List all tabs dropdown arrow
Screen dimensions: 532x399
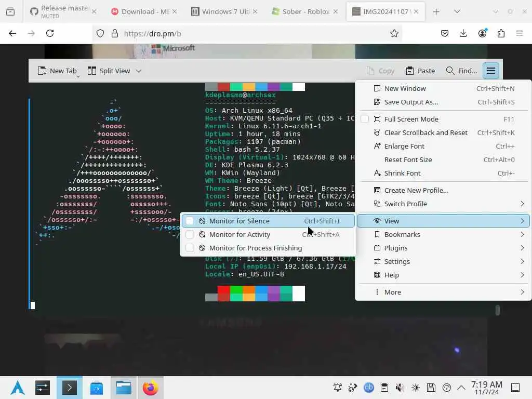coord(457,11)
